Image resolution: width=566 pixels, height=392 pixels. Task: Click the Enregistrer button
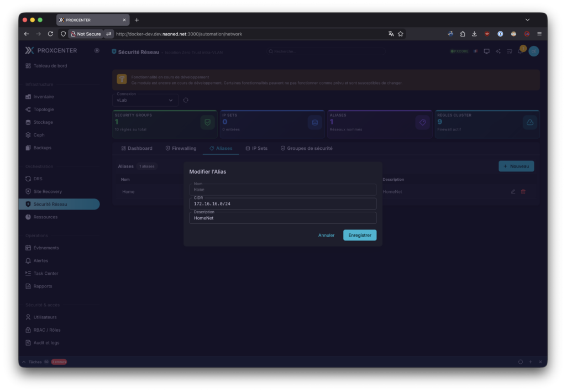359,235
